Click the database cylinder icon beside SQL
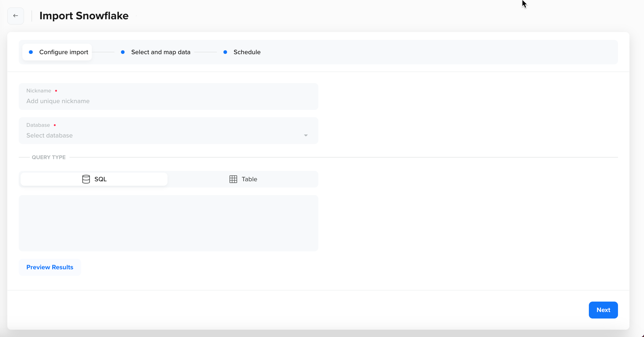 pos(86,179)
